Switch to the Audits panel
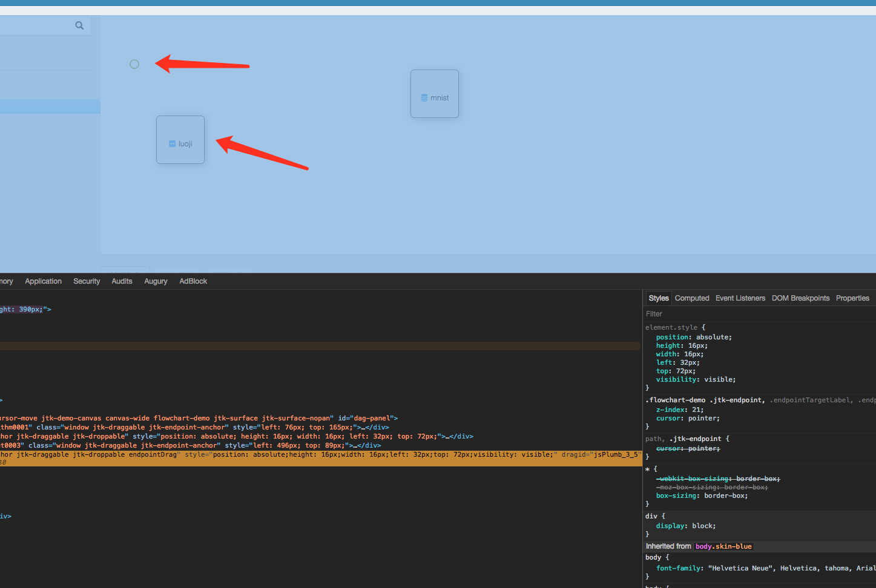This screenshot has height=588, width=876. (x=122, y=281)
